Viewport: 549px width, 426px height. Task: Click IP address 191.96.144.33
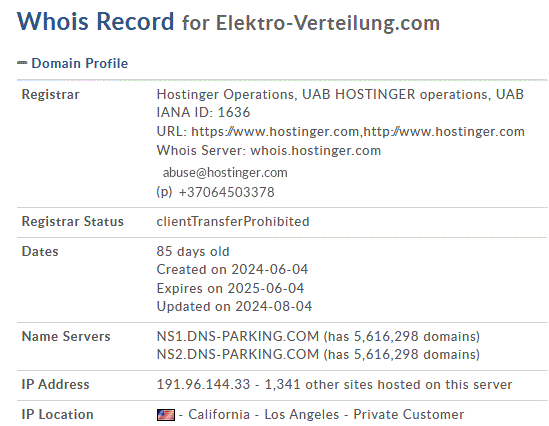(x=203, y=384)
